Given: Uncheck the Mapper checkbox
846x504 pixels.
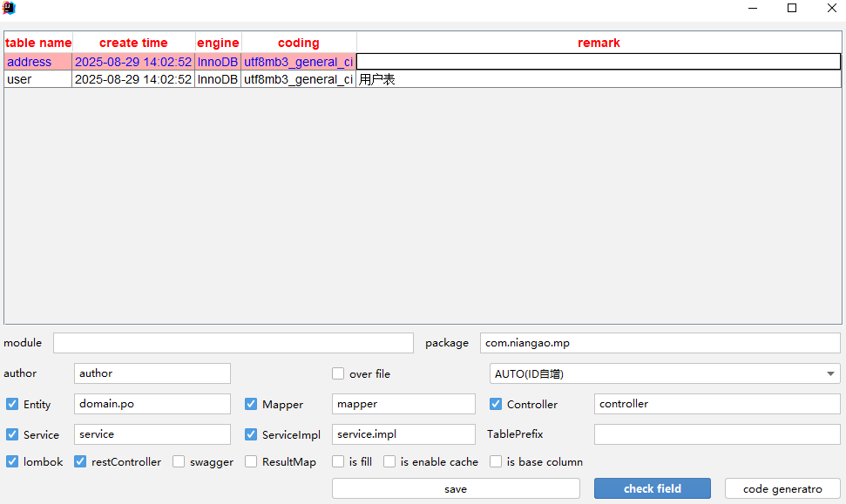Looking at the screenshot, I should [251, 404].
